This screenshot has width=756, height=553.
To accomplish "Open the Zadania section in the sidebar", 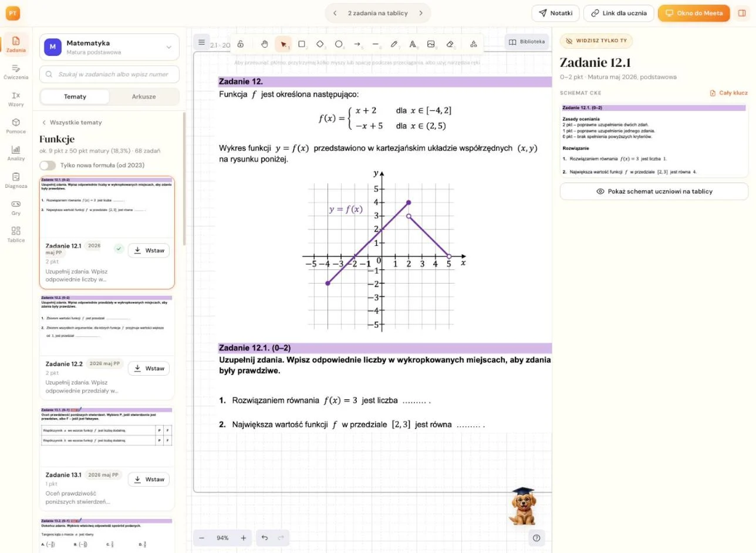I will (x=16, y=44).
